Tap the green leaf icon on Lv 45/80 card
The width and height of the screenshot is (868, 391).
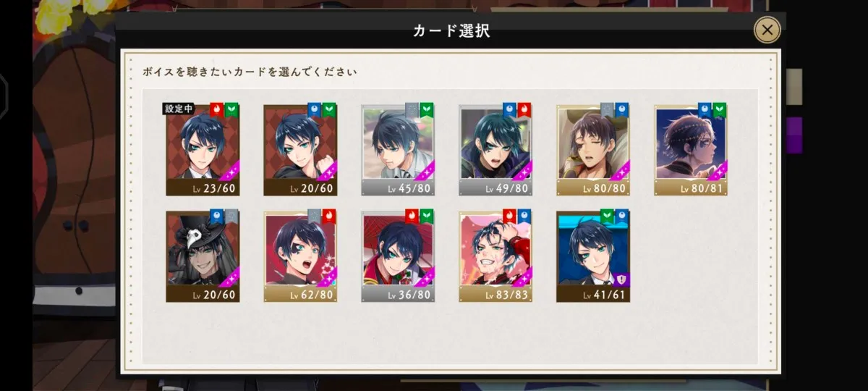[x=426, y=109]
